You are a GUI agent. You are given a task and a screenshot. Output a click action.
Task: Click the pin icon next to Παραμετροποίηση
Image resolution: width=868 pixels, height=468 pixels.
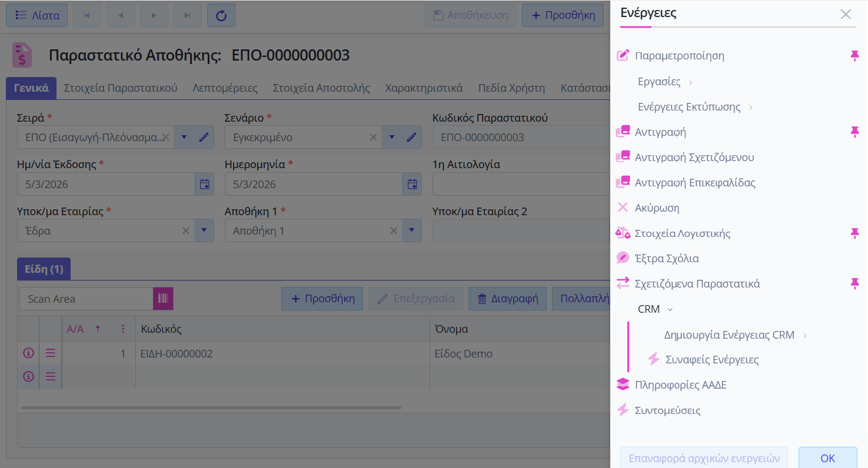(854, 56)
